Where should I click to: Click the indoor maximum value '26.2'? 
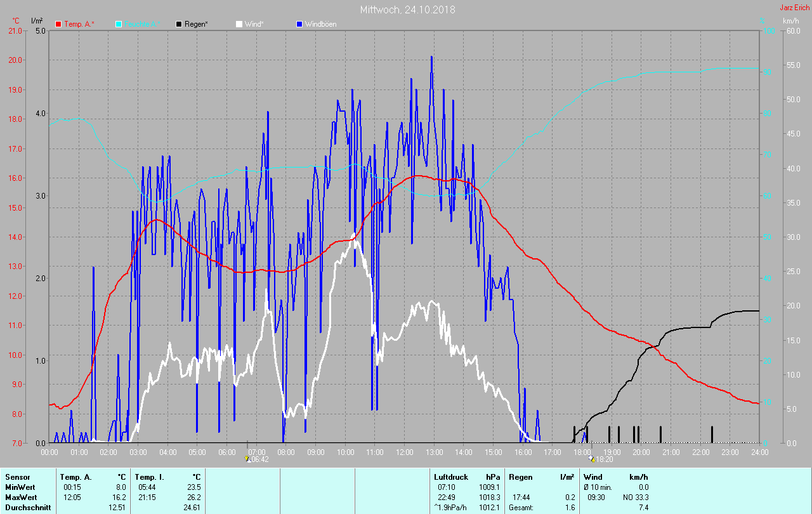pos(193,498)
